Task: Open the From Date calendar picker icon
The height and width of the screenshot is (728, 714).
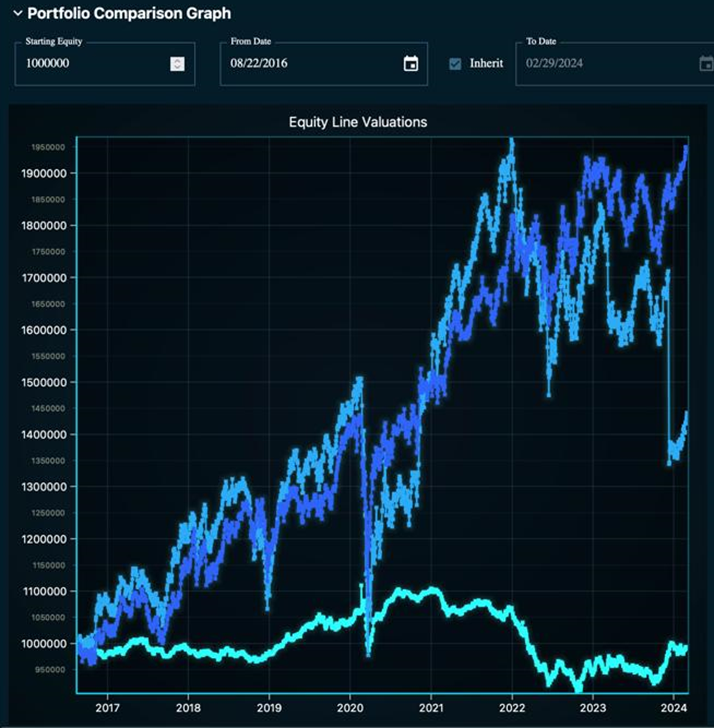Action: point(410,64)
